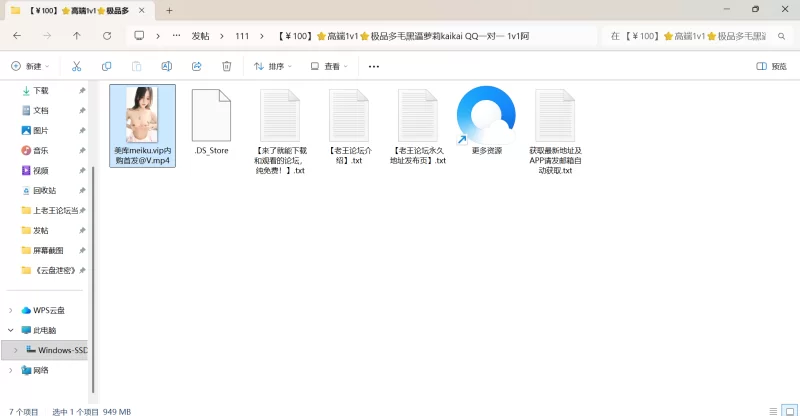
Task: Navigate to the 111 breadcrumb folder
Action: (242, 36)
